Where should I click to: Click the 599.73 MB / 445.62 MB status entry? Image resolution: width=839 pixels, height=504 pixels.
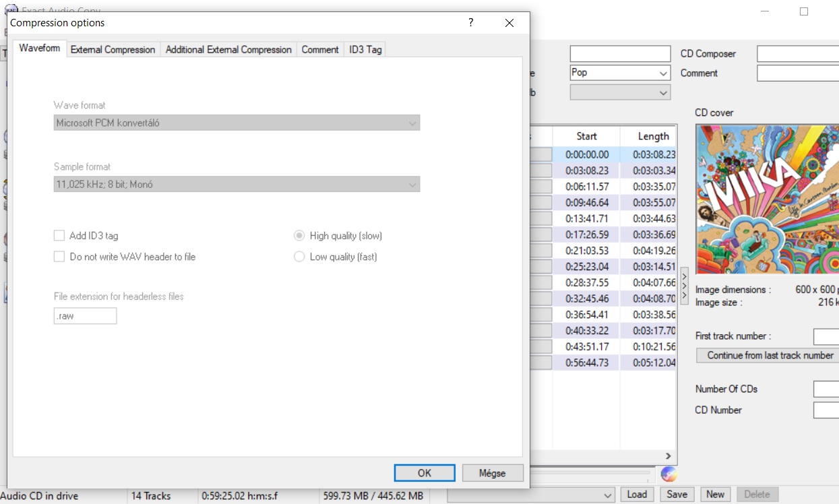pos(373,496)
